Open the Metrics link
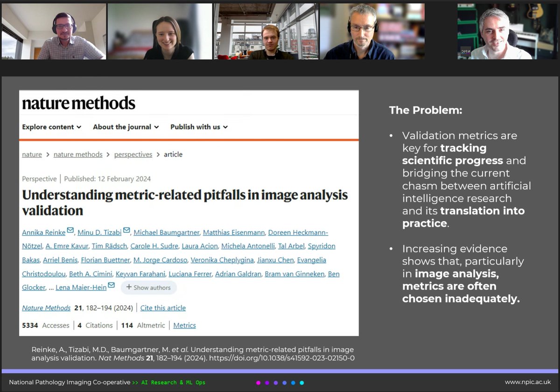This screenshot has width=560, height=392. tap(185, 325)
